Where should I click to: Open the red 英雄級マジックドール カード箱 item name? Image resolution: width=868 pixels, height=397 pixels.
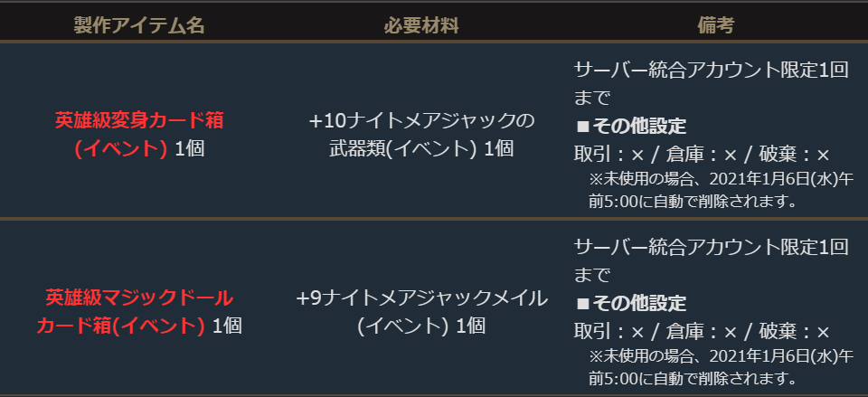(x=139, y=297)
